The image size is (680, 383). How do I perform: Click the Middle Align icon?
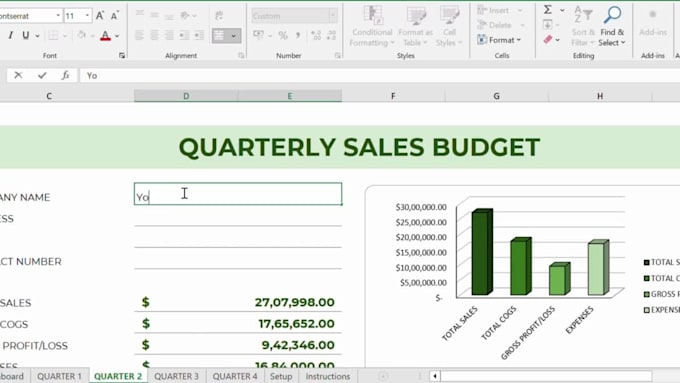click(x=154, y=16)
